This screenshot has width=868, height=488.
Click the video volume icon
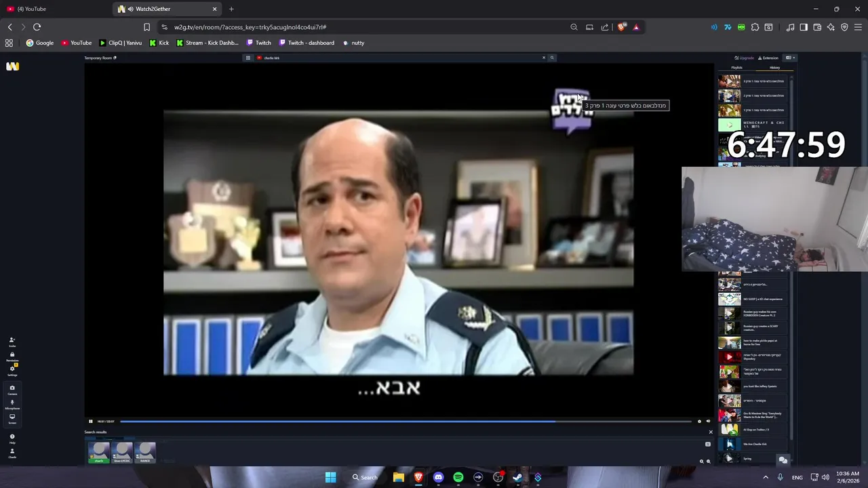pyautogui.click(x=708, y=422)
